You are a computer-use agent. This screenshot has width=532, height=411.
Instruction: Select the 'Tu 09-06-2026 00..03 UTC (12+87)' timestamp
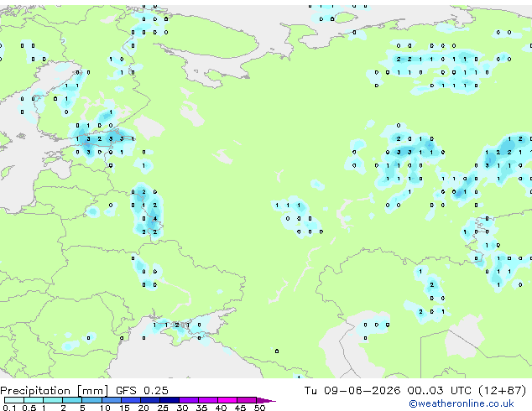click(415, 390)
